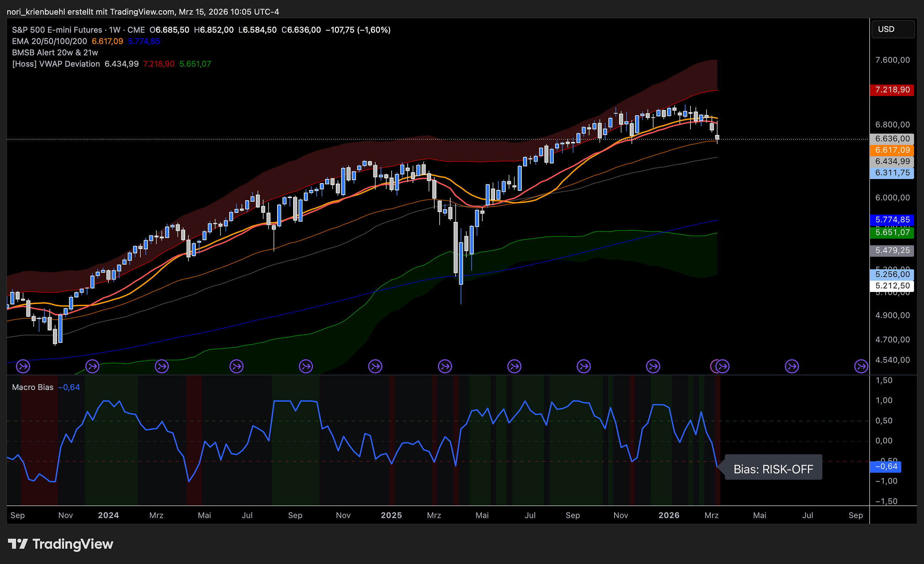The height and width of the screenshot is (564, 924).
Task: Click the rollover marker at Sep 2024
Action: 306,366
